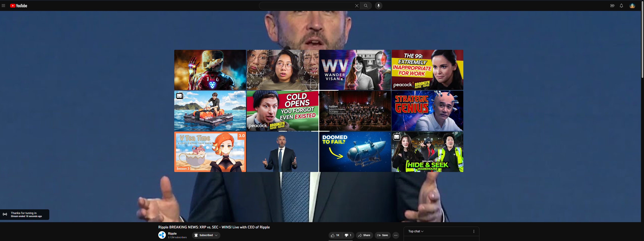This screenshot has height=241, width=644.
Task: Dislike the video with thumbs down
Action: tap(348, 235)
